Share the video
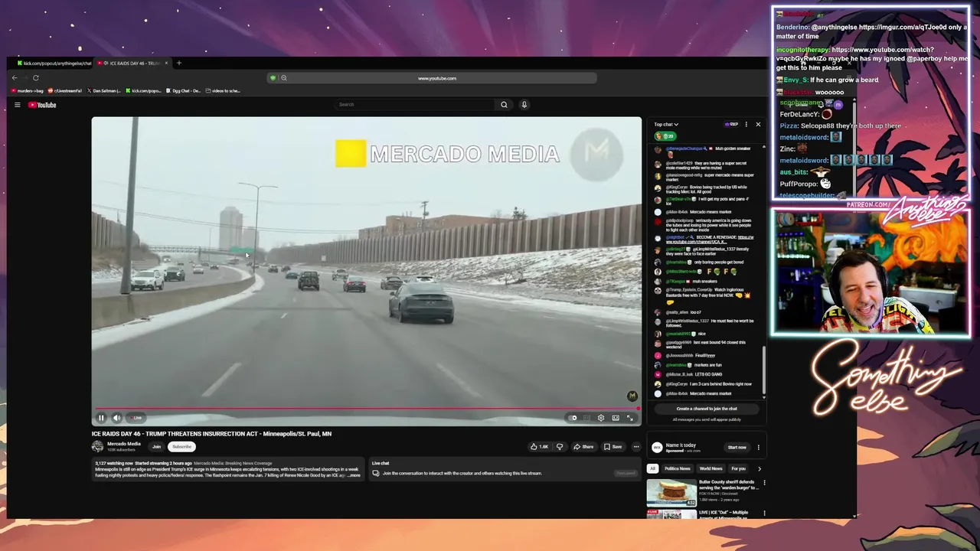Screen dimensions: 980x551 tap(583, 447)
